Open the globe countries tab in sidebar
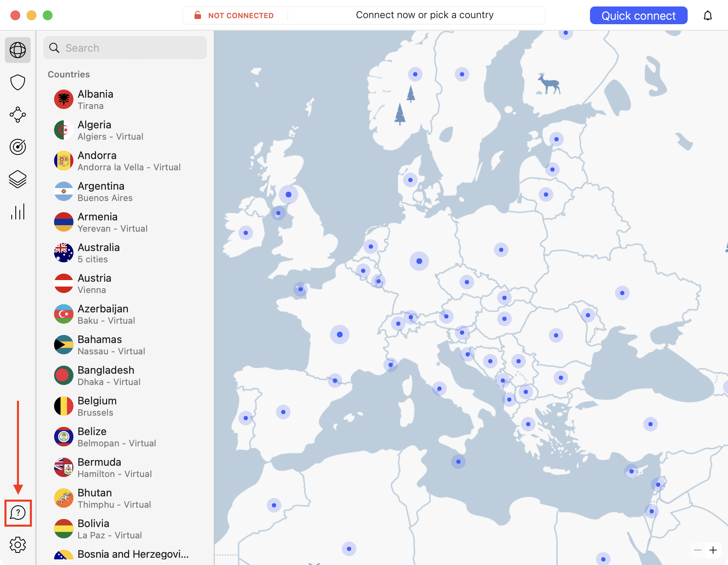This screenshot has height=565, width=728. [18, 50]
